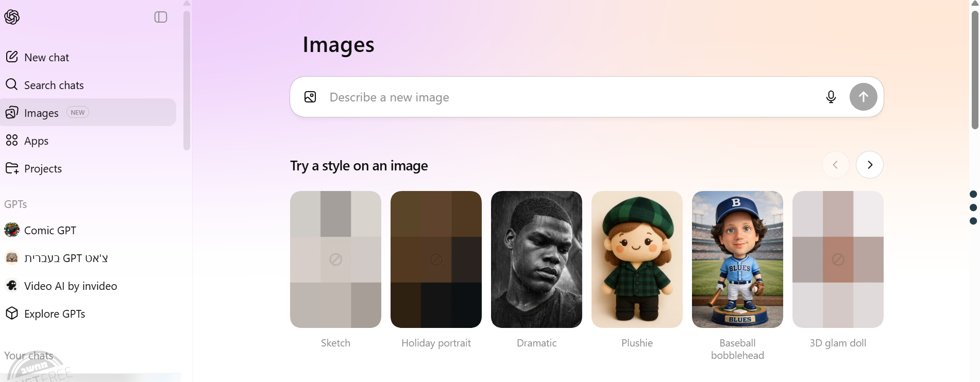Show next styles with right chevron
Screen dimensions: 980x382
point(869,165)
